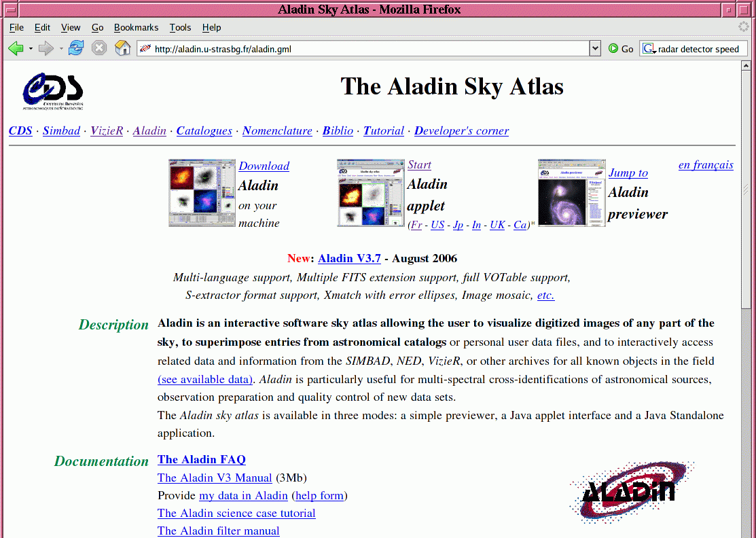Click the Download Aladin screenshot thumbnail

(x=202, y=193)
